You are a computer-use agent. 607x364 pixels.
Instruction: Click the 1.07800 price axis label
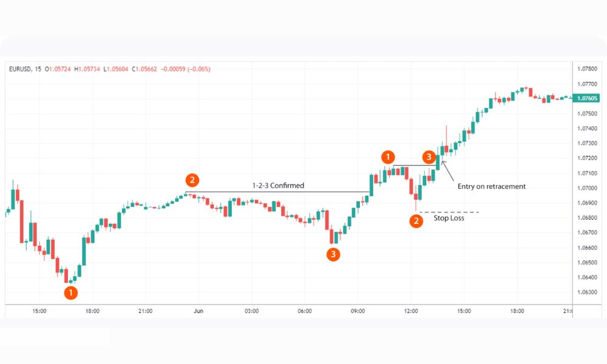click(588, 69)
